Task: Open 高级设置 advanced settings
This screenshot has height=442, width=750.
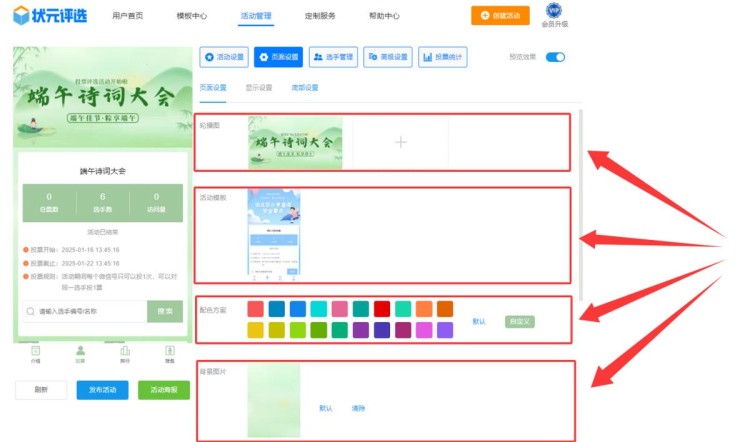Action: [x=387, y=57]
